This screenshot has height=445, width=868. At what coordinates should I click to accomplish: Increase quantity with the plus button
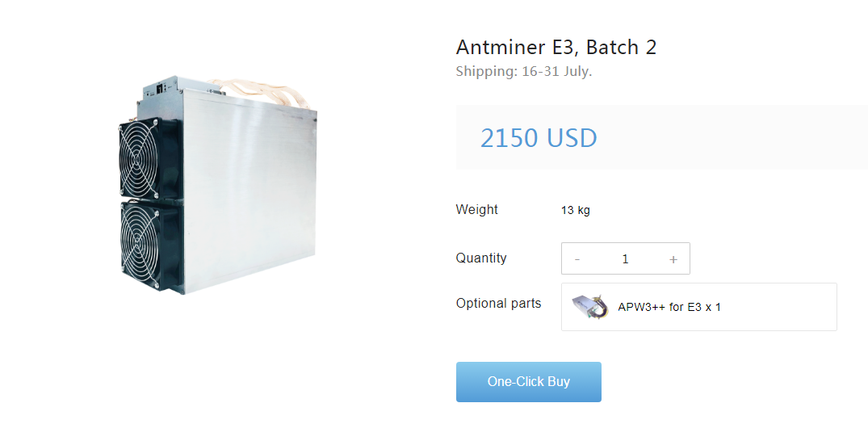[x=673, y=259]
